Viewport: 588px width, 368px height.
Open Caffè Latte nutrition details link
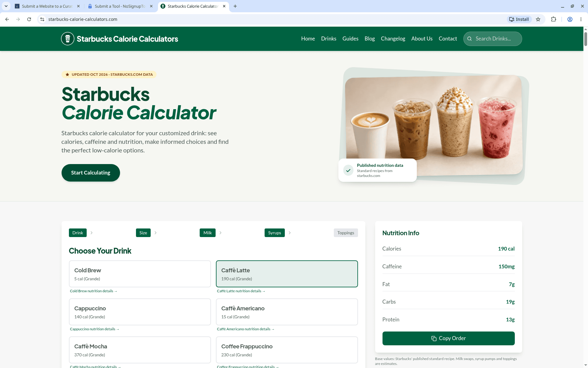point(241,291)
